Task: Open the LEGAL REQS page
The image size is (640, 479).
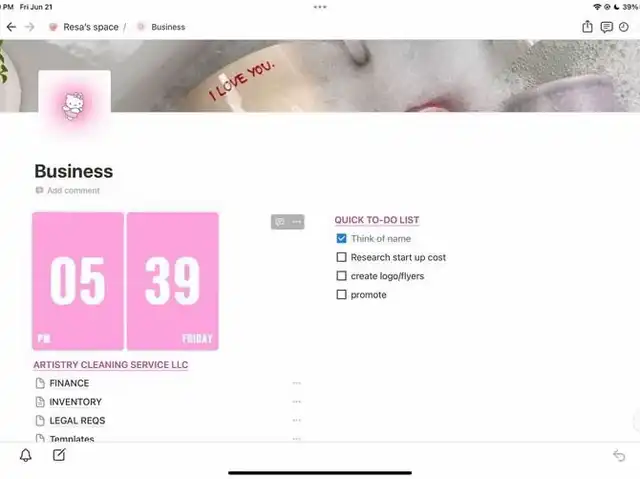Action: tap(77, 420)
